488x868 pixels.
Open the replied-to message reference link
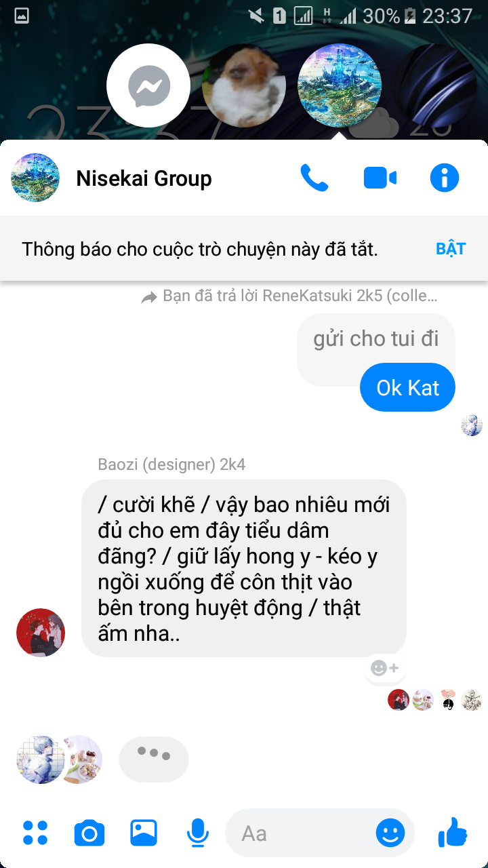pyautogui.click(x=289, y=296)
